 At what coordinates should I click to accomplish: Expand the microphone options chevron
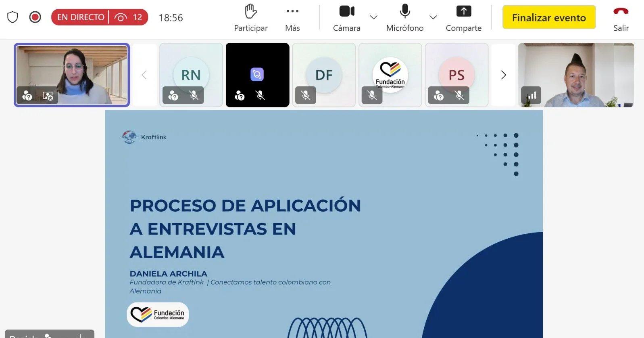coord(433,17)
